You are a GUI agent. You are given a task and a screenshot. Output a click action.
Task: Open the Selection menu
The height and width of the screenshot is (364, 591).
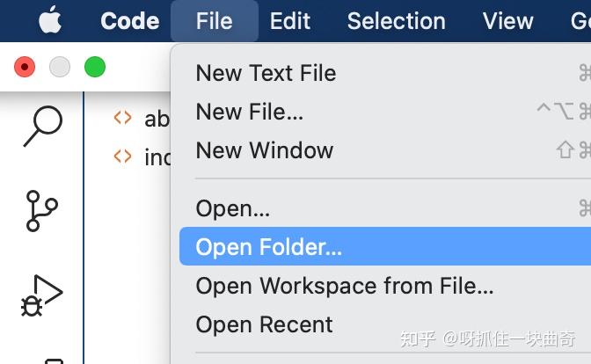click(x=396, y=21)
